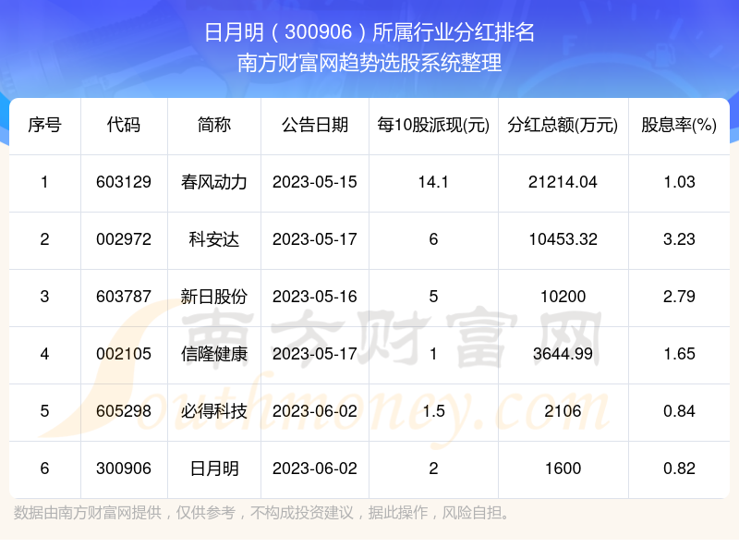Screen dimensions: 739x560
Task: Click rank number 4 in 信隆健康 row
Action: (44, 354)
